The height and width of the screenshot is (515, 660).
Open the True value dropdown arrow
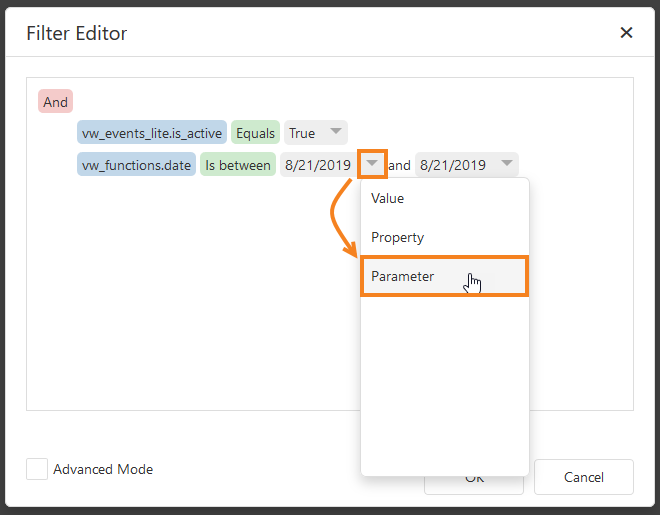point(336,131)
